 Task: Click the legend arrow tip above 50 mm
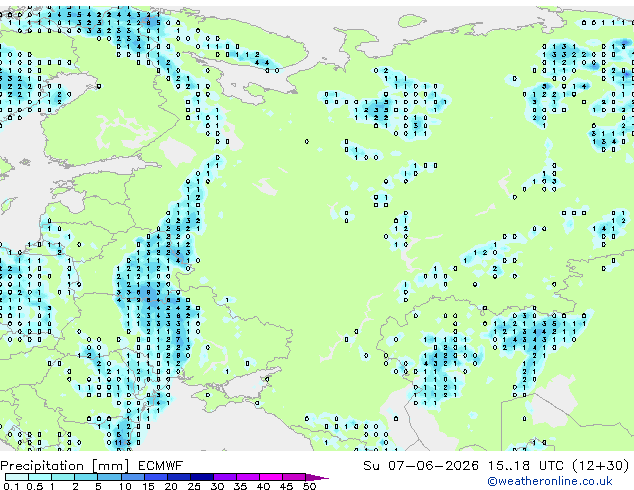tap(317, 477)
